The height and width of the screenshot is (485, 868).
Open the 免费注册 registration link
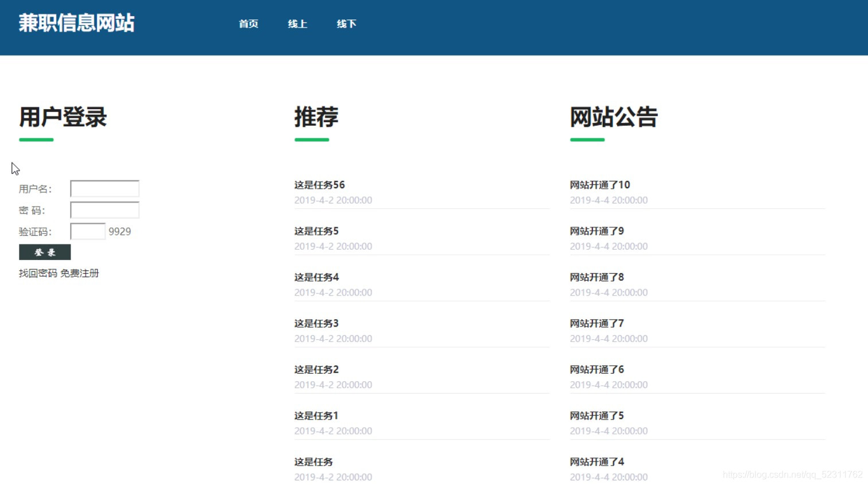(80, 273)
